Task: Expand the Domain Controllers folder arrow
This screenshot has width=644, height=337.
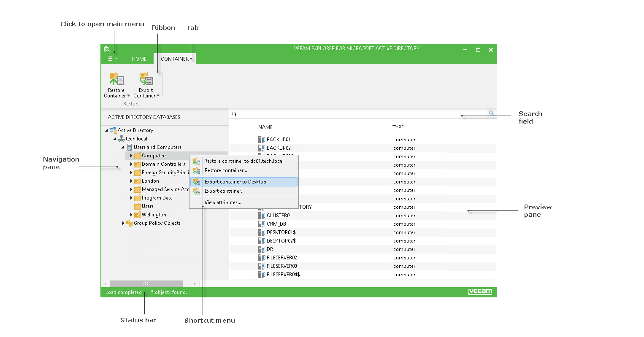Action: (131, 164)
